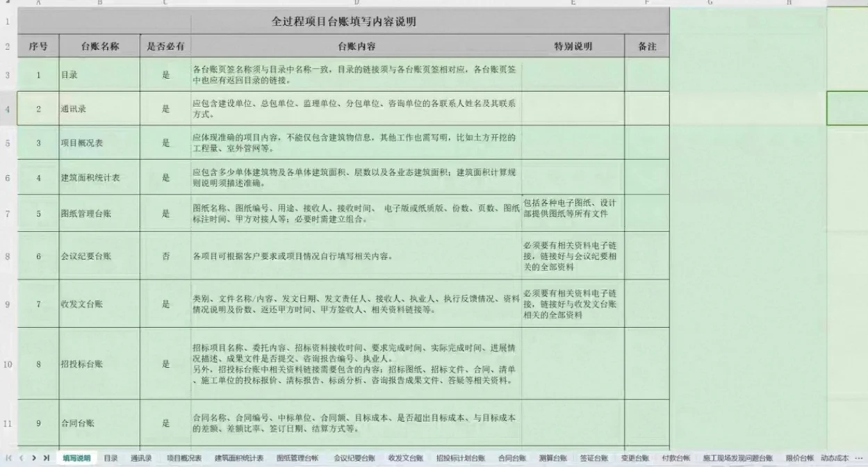Open the 签证台账 worksheet
The image size is (868, 467).
click(594, 457)
